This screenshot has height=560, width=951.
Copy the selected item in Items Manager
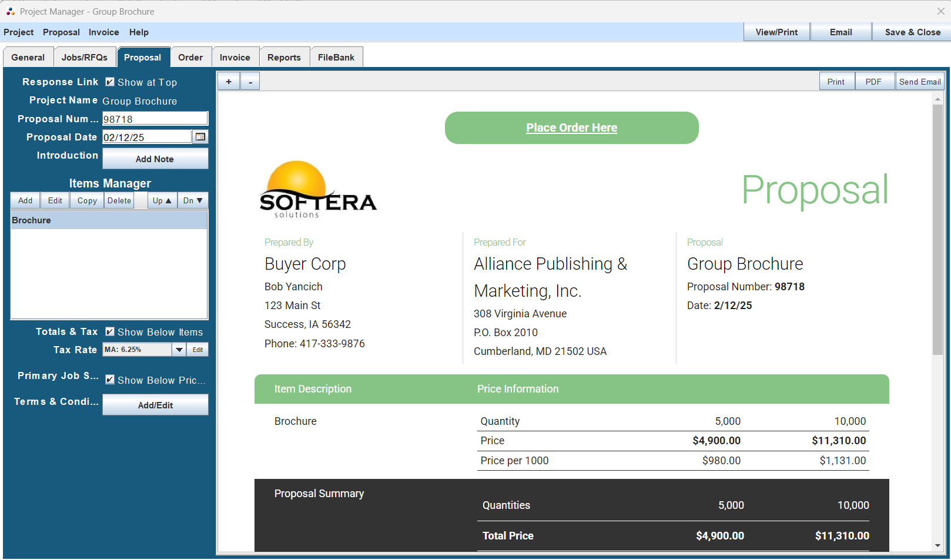point(86,200)
